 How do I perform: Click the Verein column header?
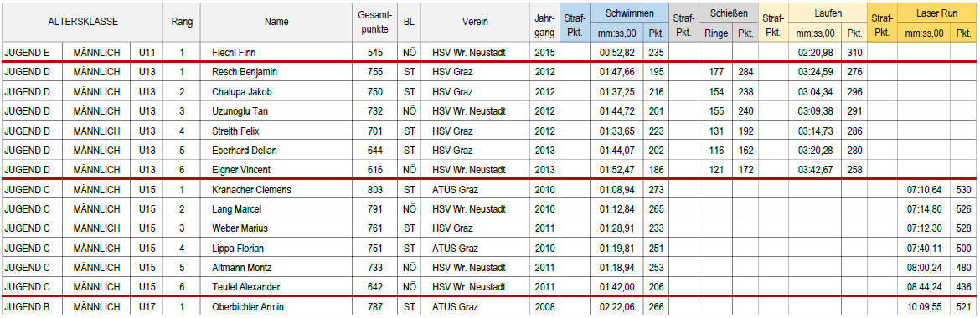click(475, 22)
